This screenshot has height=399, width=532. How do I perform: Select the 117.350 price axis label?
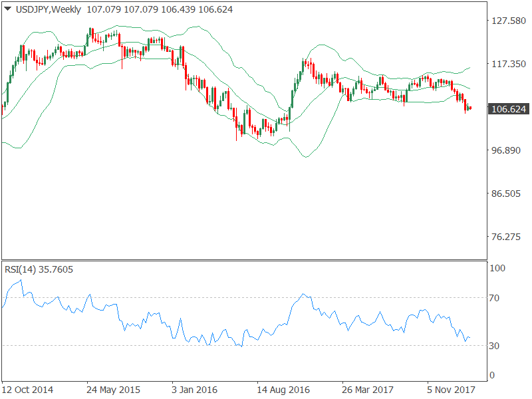click(x=509, y=64)
